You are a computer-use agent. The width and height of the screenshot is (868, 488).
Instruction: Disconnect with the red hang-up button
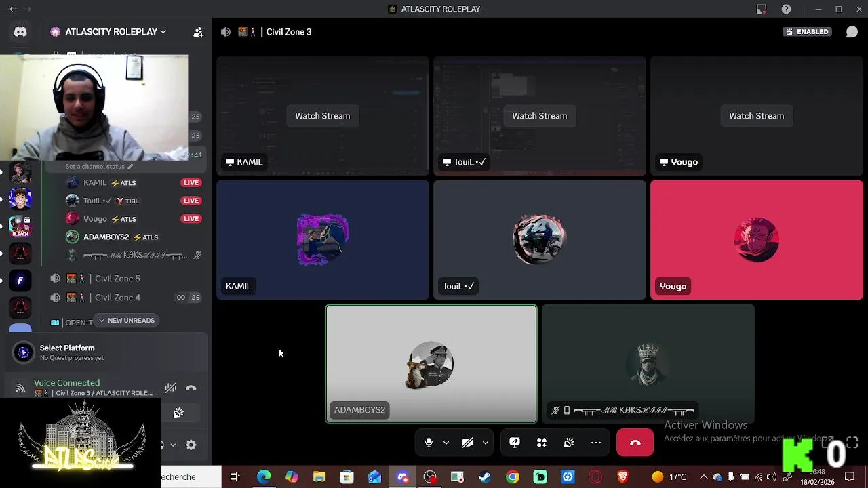pyautogui.click(x=635, y=443)
